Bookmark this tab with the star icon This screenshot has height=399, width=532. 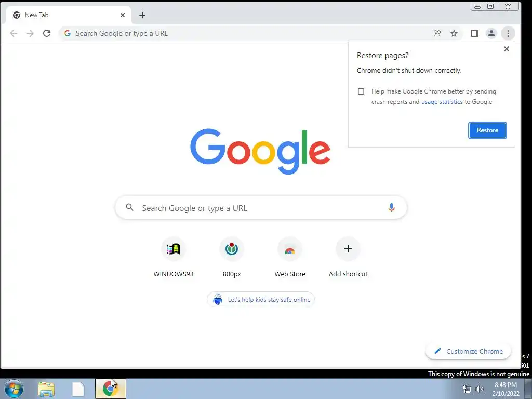[454, 33]
